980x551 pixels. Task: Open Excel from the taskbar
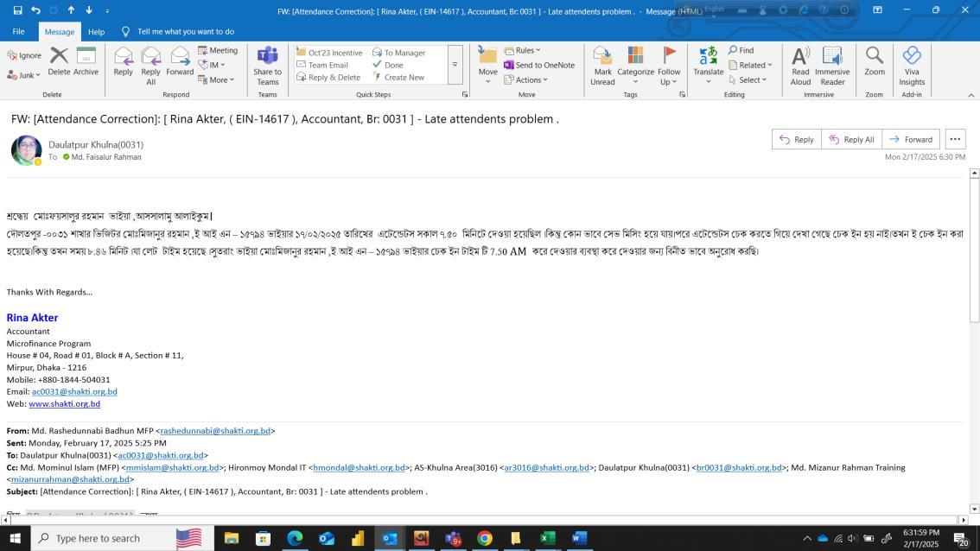(548, 538)
